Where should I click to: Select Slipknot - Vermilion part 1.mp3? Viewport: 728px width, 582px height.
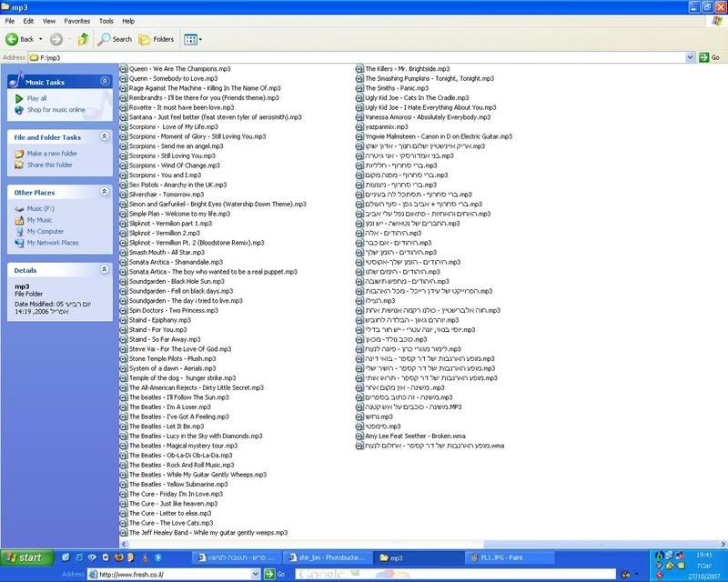point(170,224)
